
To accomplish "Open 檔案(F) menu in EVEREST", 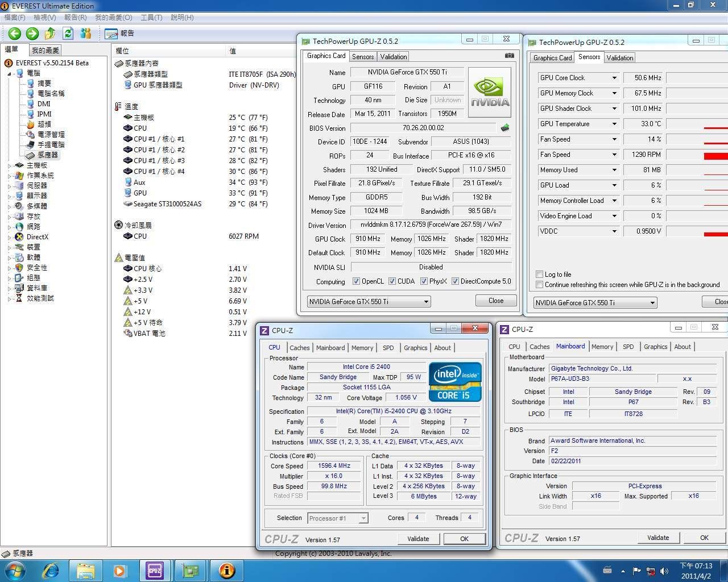I will (15, 18).
